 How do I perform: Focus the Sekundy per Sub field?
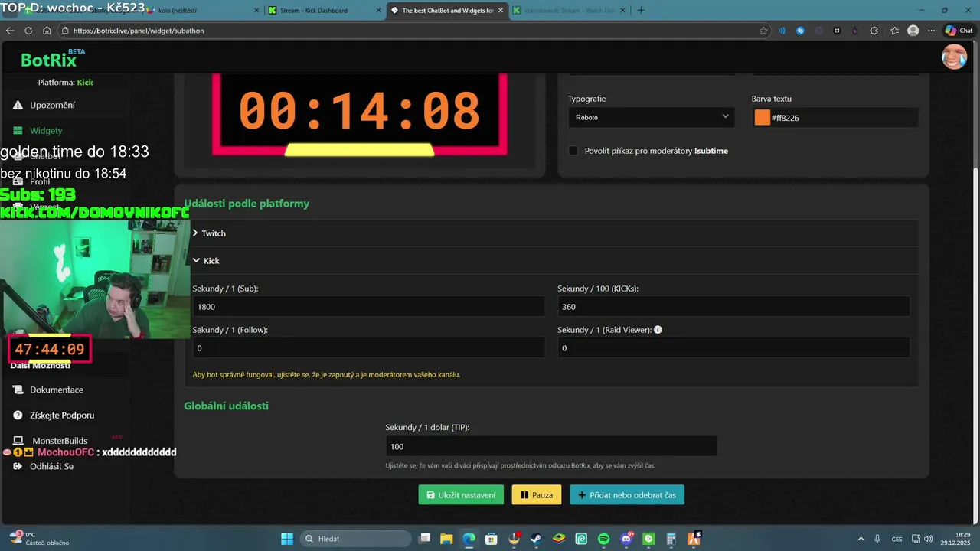(x=368, y=307)
